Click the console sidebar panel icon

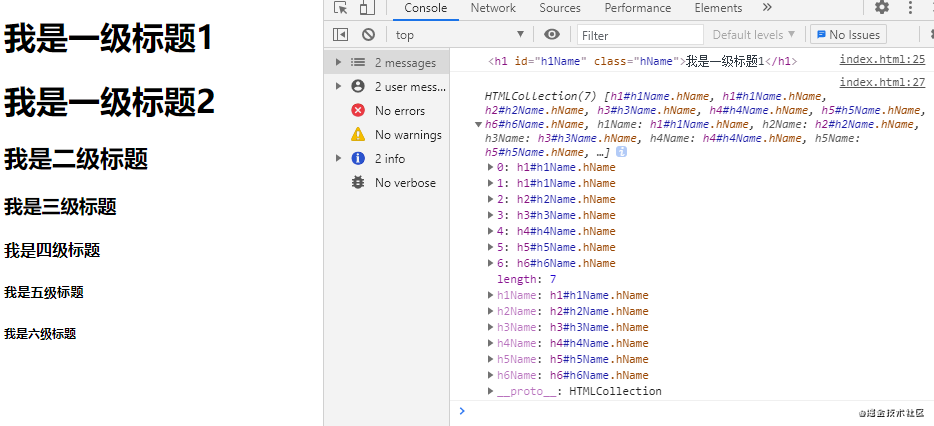click(340, 35)
